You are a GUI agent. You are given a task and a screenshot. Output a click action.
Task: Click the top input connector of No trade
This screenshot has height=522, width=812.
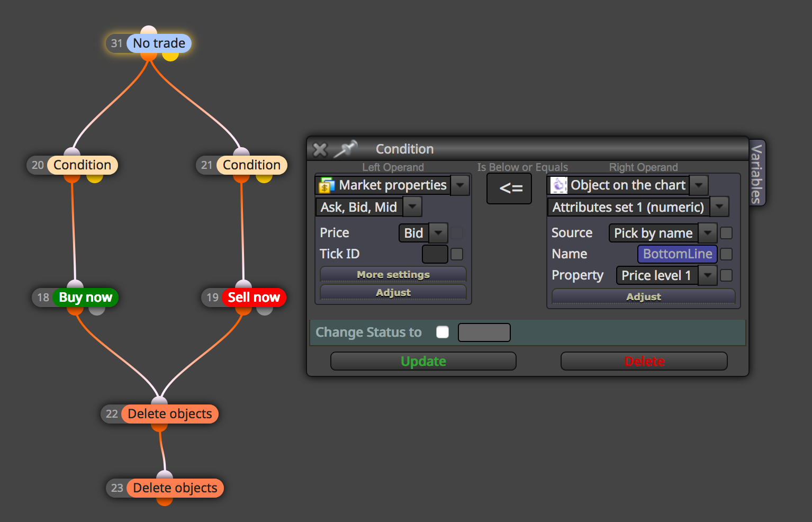(149, 30)
